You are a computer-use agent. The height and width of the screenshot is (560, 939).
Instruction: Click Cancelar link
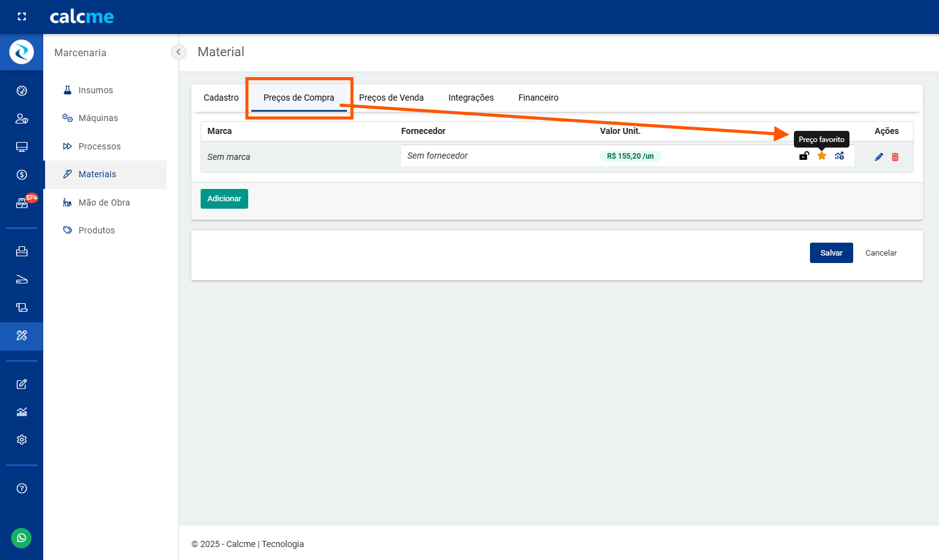[x=881, y=253]
